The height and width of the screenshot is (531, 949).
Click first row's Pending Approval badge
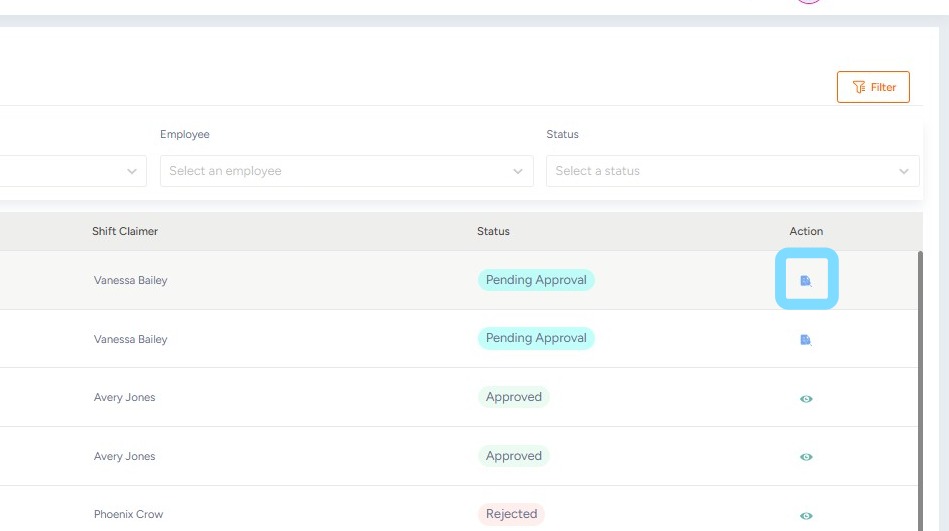pos(536,280)
